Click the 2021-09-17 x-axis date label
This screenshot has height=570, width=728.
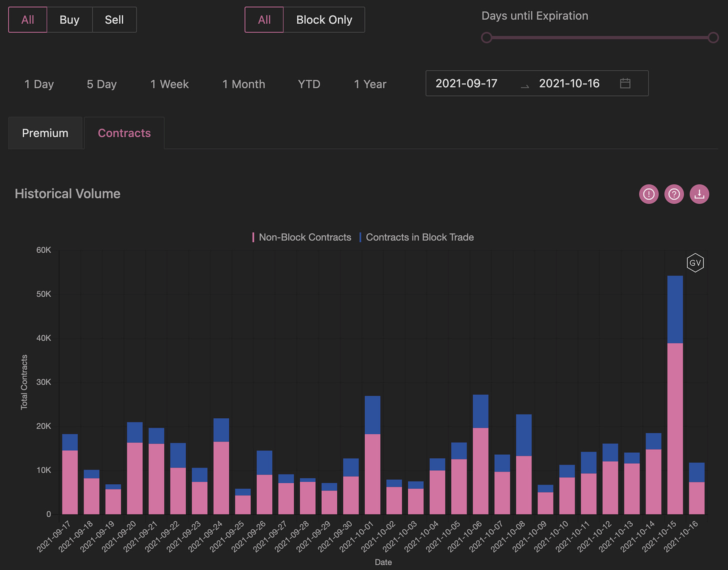(54, 536)
